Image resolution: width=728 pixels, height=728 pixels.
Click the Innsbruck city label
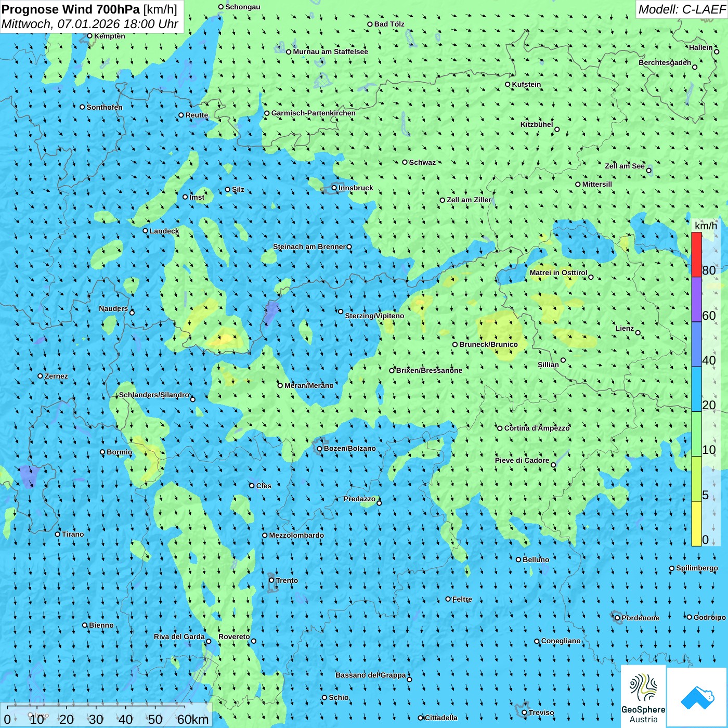356,188
